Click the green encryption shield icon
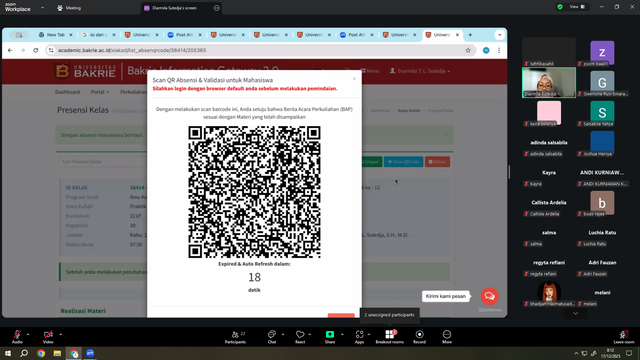Screen dimensions: 640x360 560,7
